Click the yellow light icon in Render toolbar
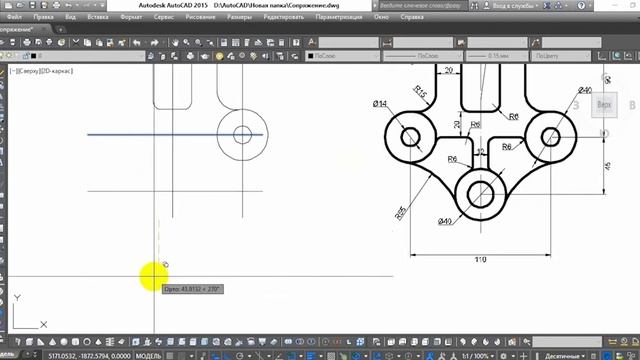 219,56
